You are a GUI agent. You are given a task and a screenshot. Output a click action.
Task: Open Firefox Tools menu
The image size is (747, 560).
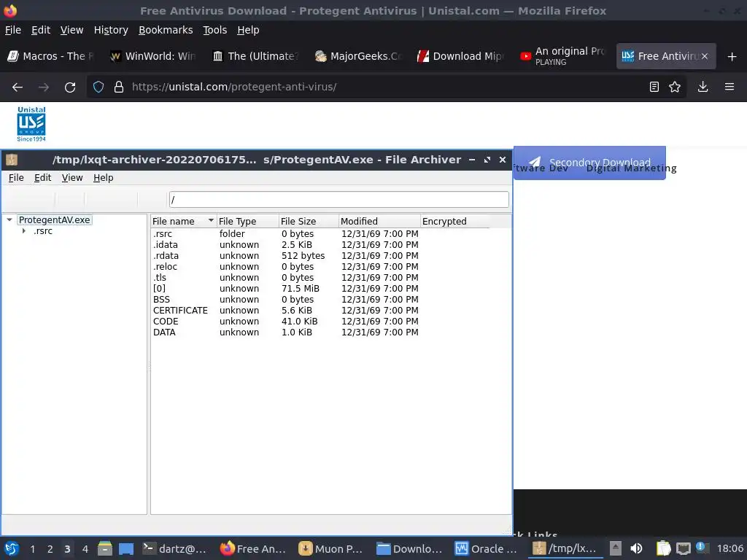click(x=215, y=30)
